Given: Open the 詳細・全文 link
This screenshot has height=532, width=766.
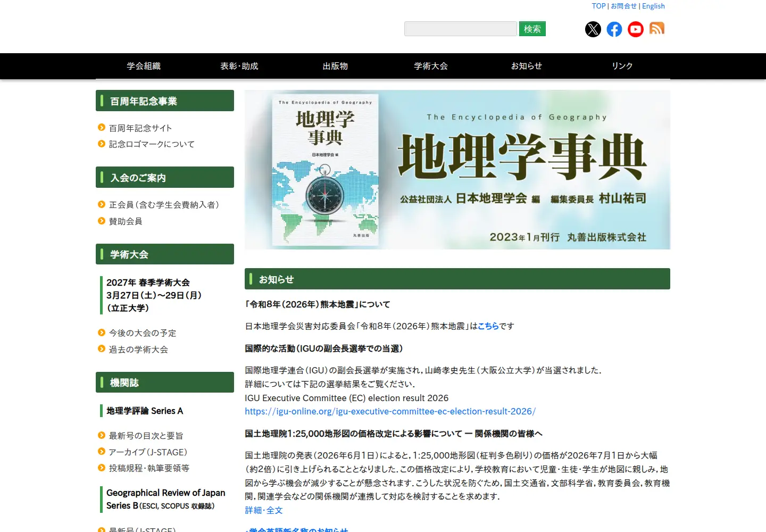Looking at the screenshot, I should (264, 510).
